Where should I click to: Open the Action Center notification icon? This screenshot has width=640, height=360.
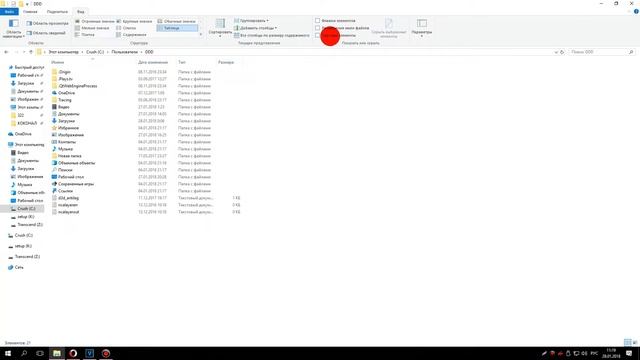629,353
